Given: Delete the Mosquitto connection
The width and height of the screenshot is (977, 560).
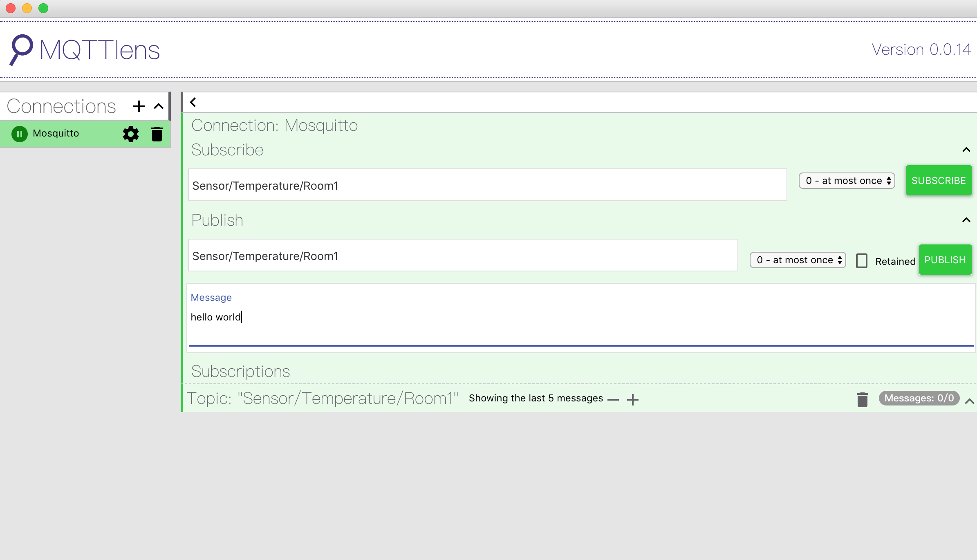Looking at the screenshot, I should point(157,134).
